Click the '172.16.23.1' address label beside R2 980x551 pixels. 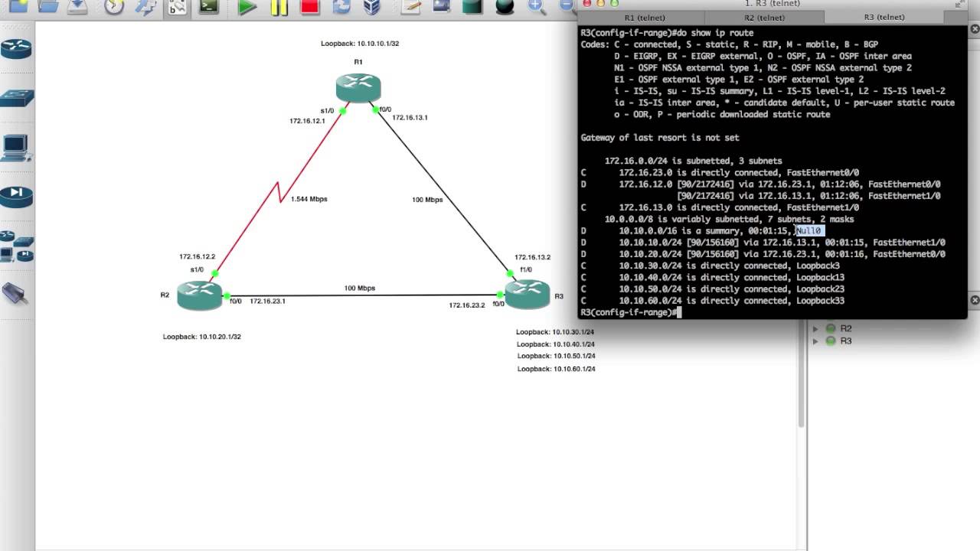point(267,302)
